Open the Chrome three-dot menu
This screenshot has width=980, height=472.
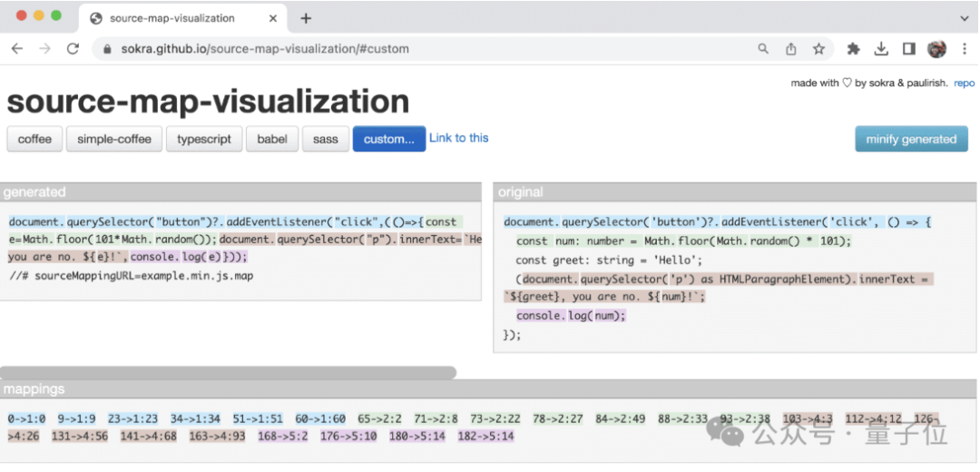click(964, 49)
